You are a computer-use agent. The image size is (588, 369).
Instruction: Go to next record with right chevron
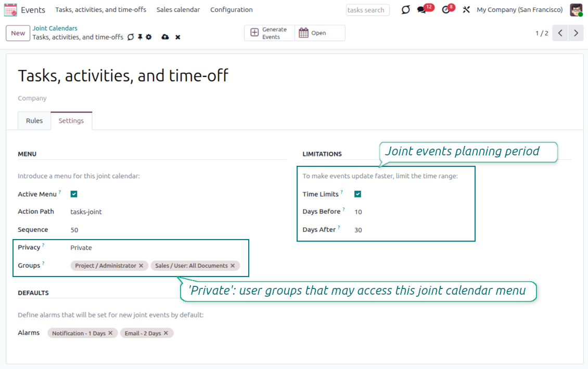(x=575, y=33)
